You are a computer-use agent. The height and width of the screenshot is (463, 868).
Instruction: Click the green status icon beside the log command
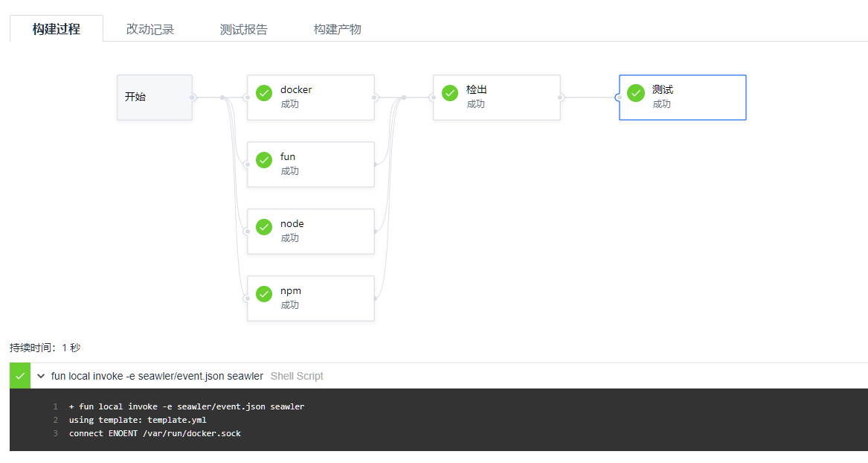tap(19, 376)
